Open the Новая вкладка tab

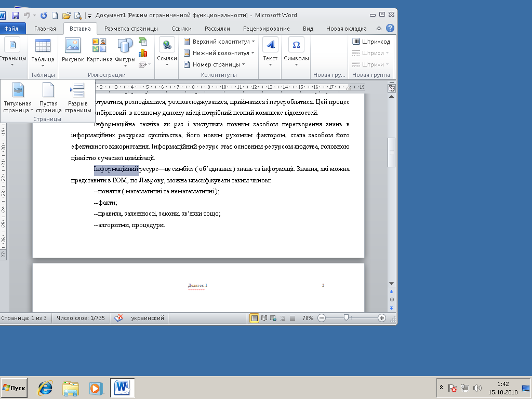pos(347,29)
